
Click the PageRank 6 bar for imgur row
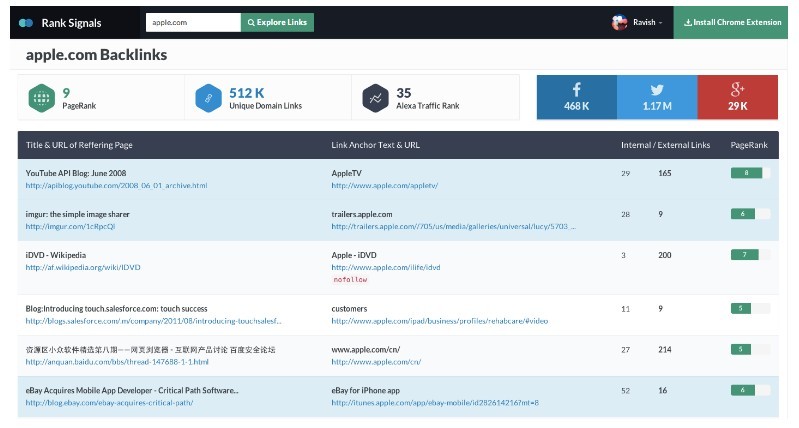[750, 213]
